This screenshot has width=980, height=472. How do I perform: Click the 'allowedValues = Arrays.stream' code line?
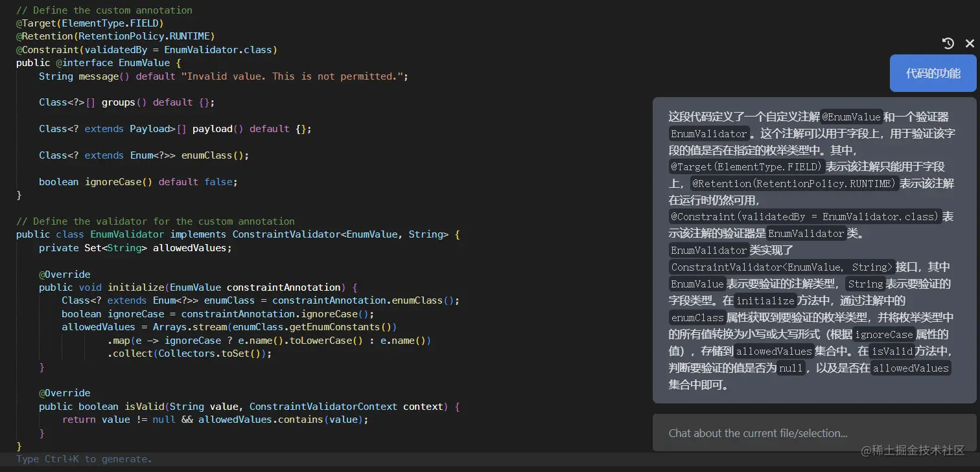click(x=229, y=327)
